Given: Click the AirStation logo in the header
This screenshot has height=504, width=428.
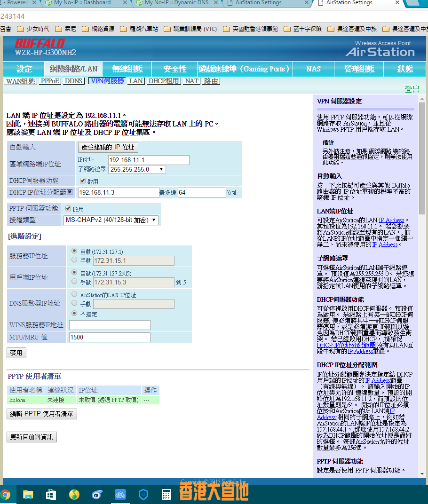Looking at the screenshot, I should coord(380,52).
